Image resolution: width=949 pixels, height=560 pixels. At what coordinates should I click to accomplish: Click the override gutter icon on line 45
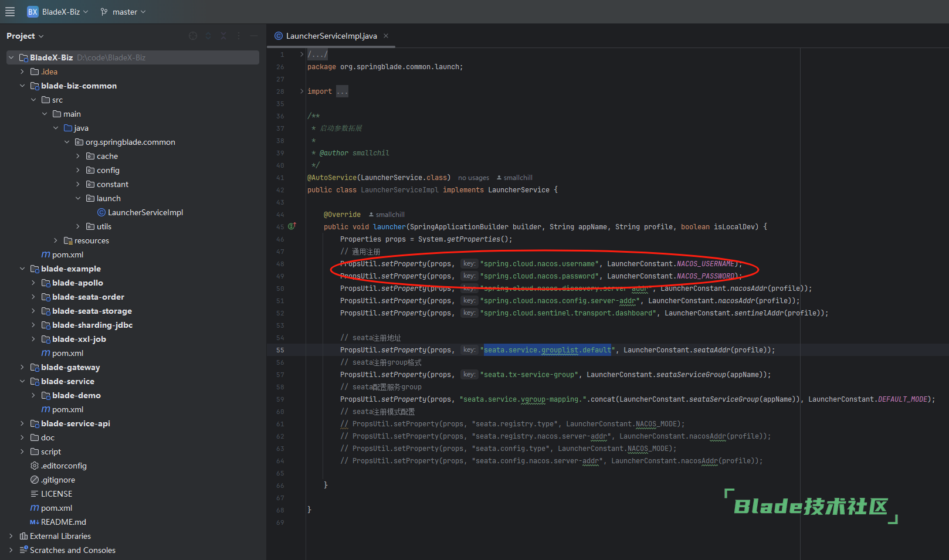tap(292, 226)
